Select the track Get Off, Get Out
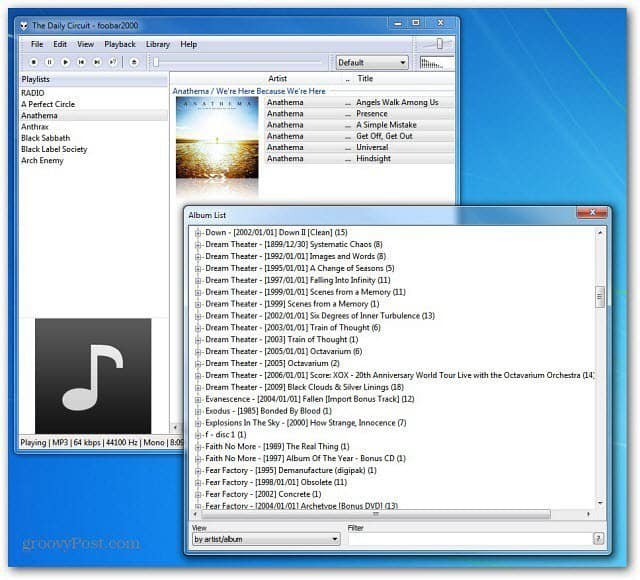640x580 pixels. click(359, 136)
